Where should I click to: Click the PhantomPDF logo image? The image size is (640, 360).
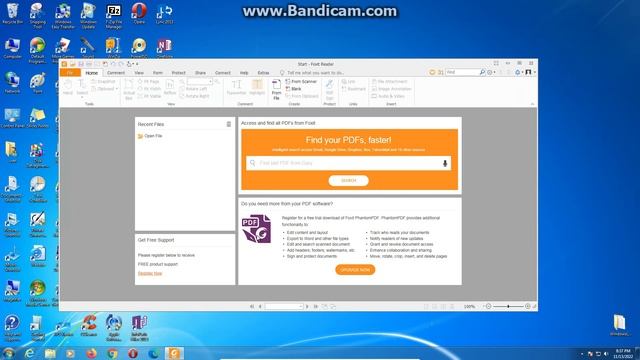point(256,229)
